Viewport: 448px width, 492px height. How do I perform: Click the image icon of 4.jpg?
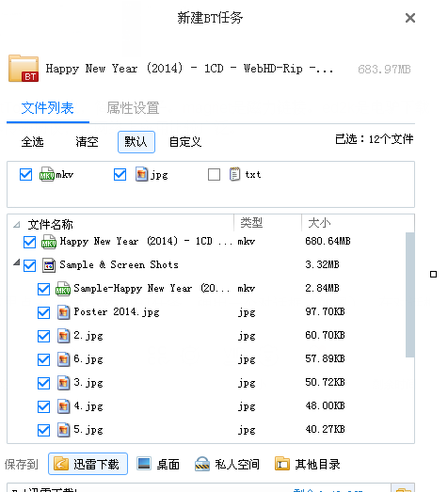click(x=63, y=406)
